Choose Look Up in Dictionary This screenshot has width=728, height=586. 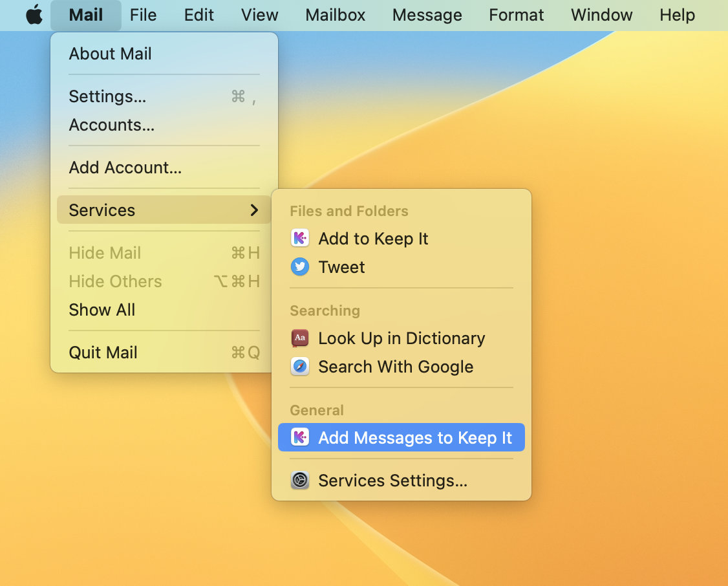pos(401,338)
